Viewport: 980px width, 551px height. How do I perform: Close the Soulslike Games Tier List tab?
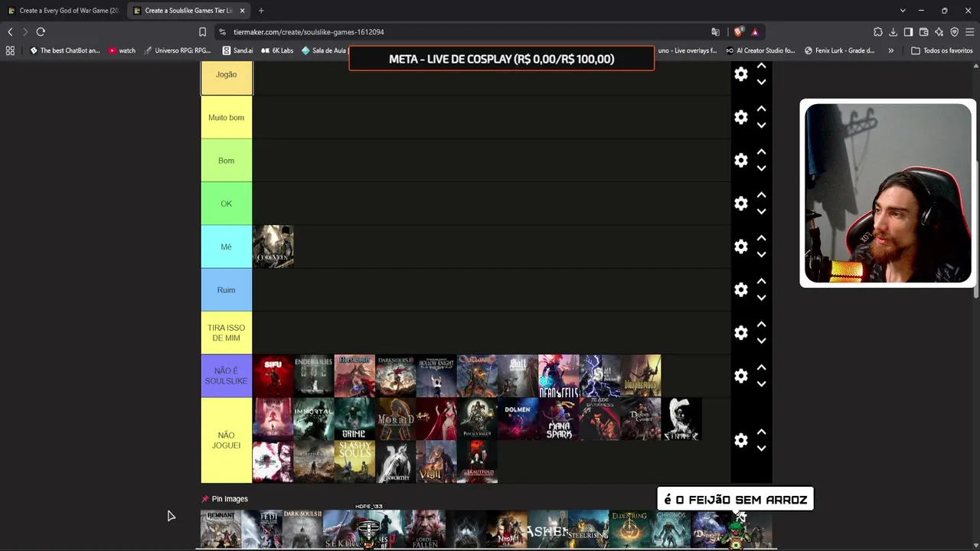(242, 11)
